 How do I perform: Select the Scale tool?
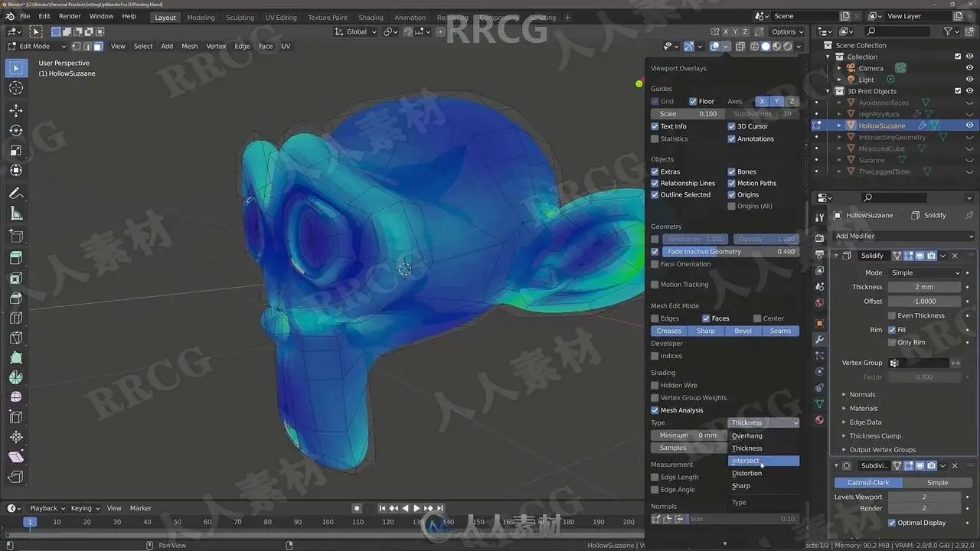[16, 151]
